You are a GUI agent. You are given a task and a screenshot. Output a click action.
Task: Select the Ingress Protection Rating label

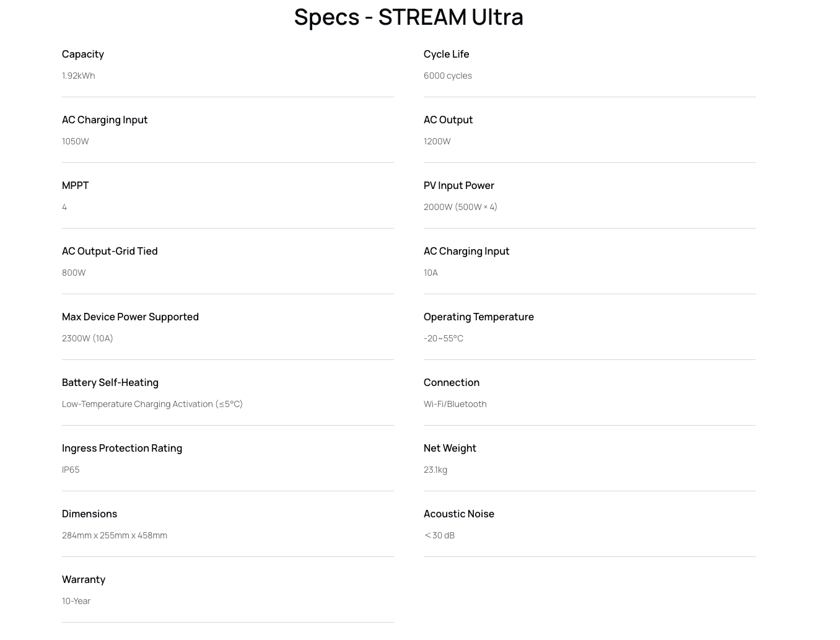click(122, 448)
